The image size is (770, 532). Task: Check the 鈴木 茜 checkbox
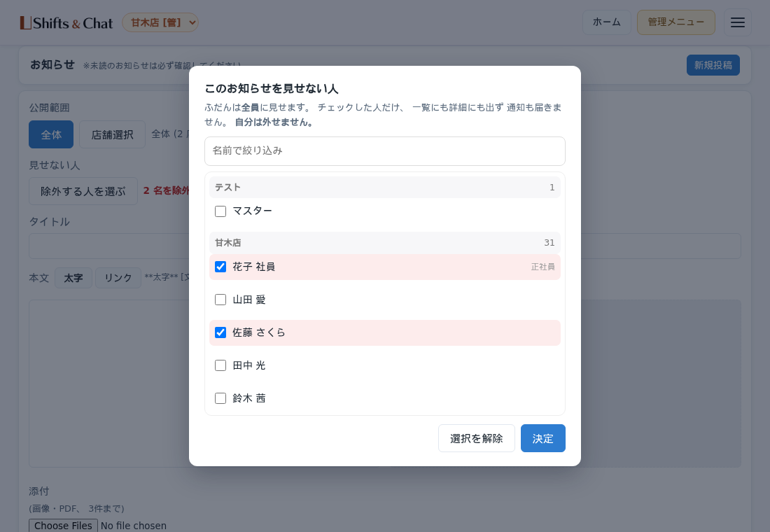tap(220, 398)
